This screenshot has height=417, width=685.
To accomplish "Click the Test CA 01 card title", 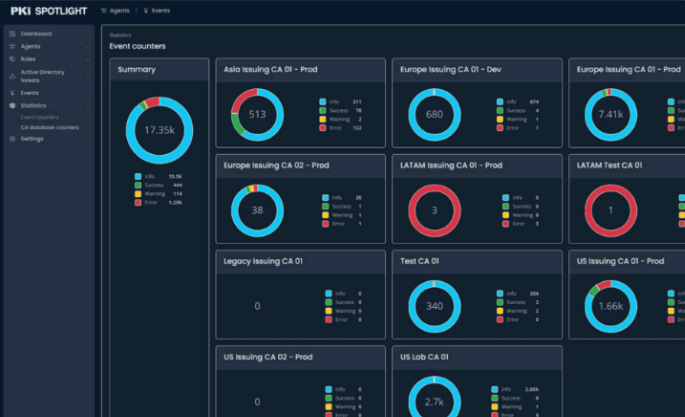I will (x=419, y=261).
